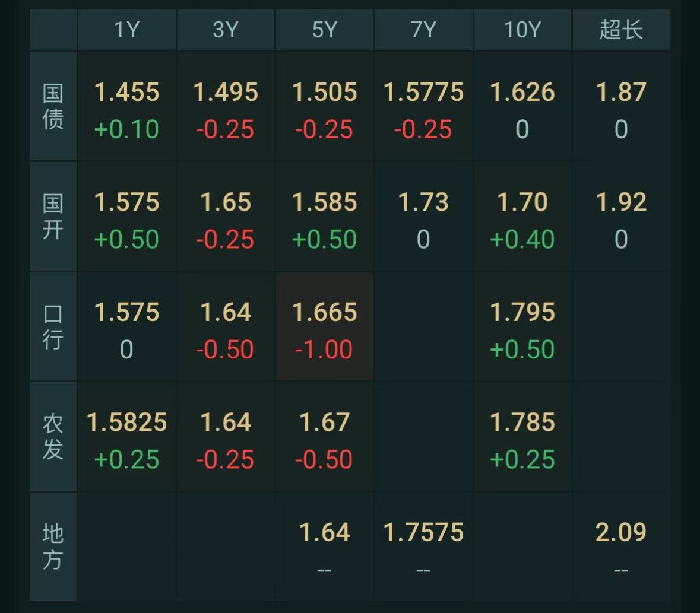This screenshot has width=700, height=613.
Task: Select the 农发 5Y cell 1.67
Action: [325, 437]
